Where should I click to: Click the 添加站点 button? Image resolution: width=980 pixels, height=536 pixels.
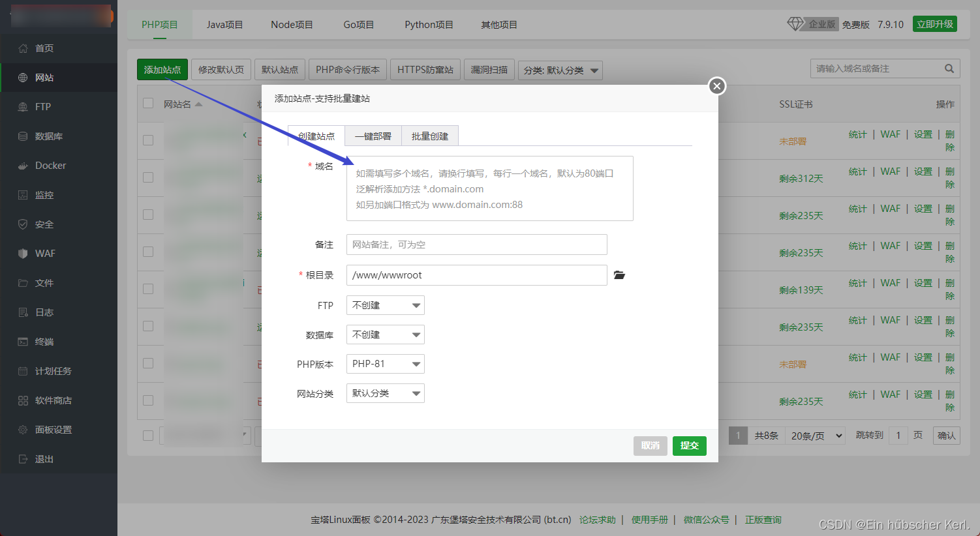tap(162, 70)
